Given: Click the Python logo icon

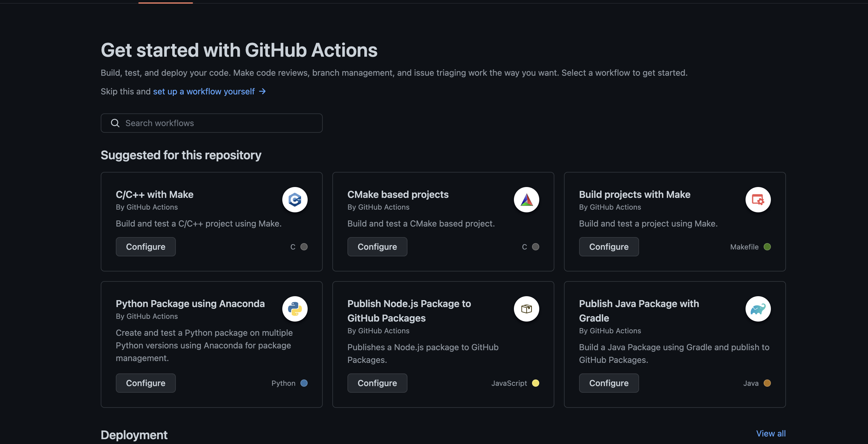Looking at the screenshot, I should [x=294, y=309].
